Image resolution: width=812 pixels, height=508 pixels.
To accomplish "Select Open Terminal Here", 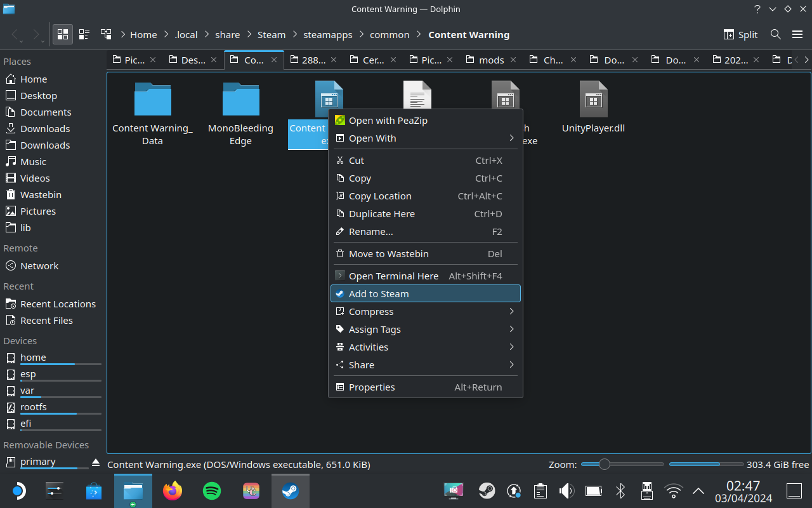I will (426, 276).
